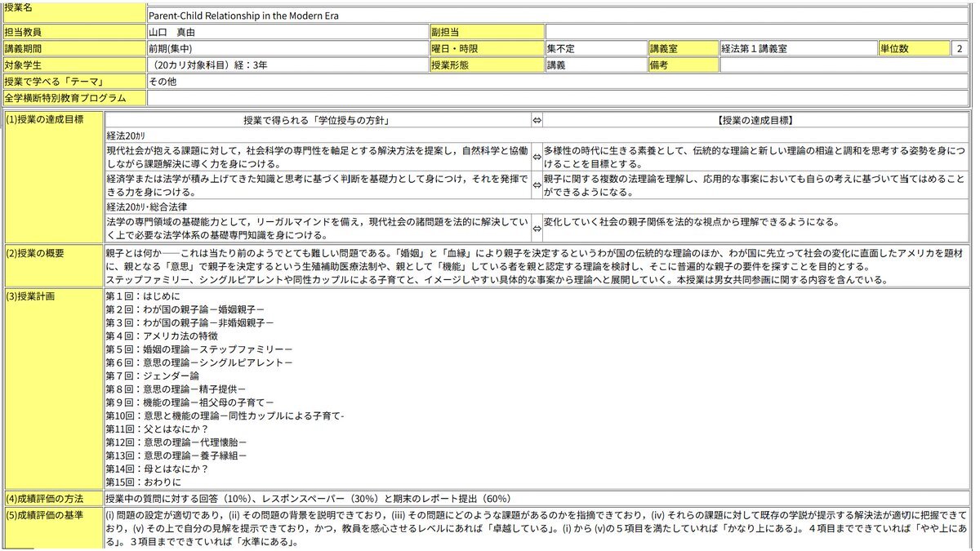Select the credit count value "2"
The height and width of the screenshot is (551, 980).
click(x=959, y=48)
